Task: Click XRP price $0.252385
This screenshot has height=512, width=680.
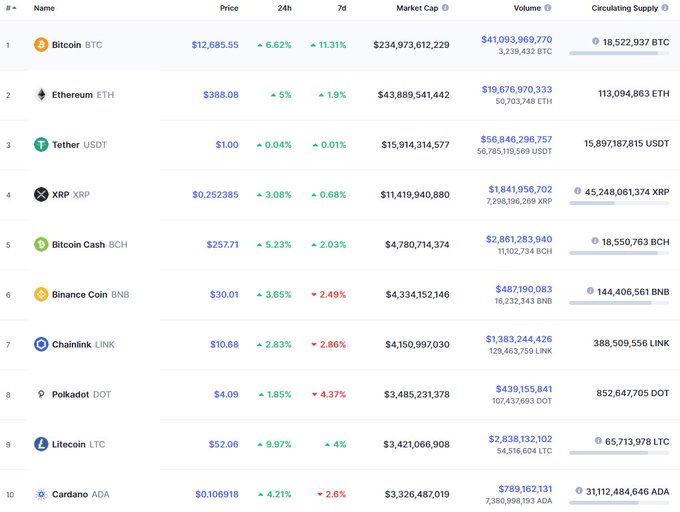Action: [216, 195]
